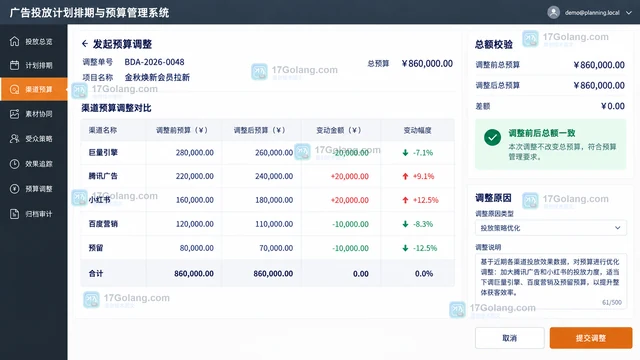Click 110,000.00 in 百度营销 row
Screen dimensions: 640x360
tap(274, 224)
